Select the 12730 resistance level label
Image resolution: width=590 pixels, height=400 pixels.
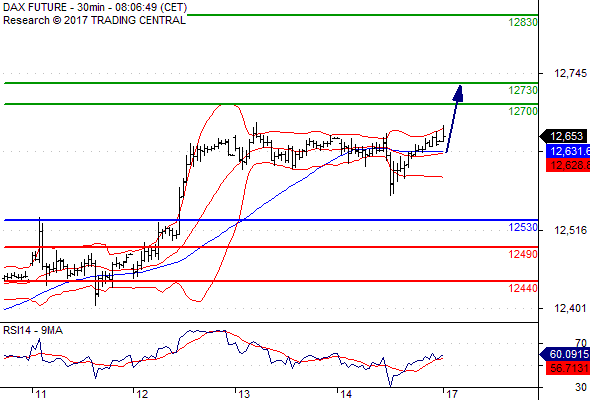(523, 90)
